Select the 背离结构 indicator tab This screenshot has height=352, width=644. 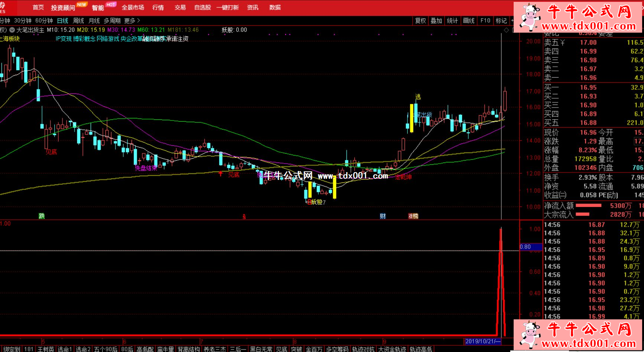(189, 349)
